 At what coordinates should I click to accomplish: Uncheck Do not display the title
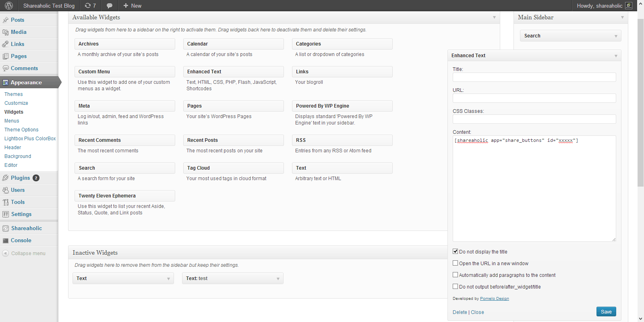coord(456,251)
